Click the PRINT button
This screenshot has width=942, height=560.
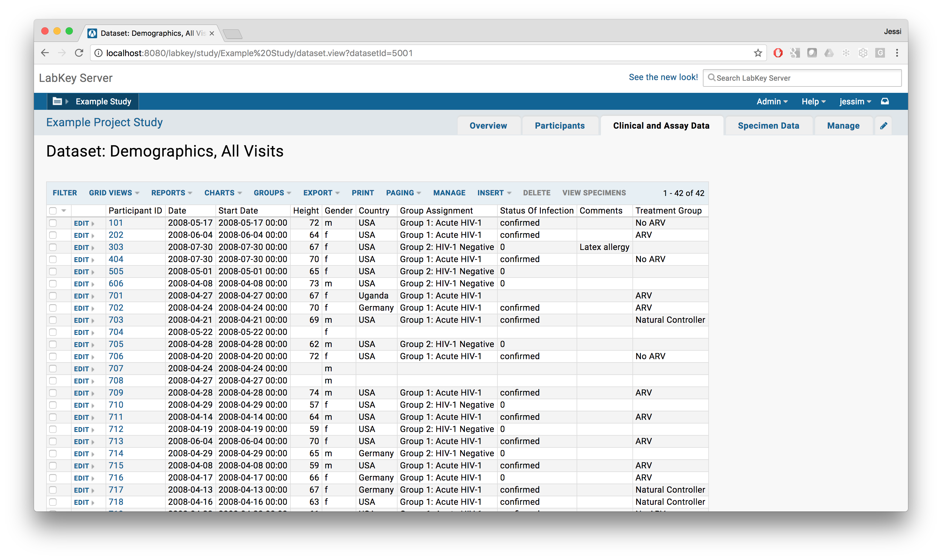pos(363,193)
